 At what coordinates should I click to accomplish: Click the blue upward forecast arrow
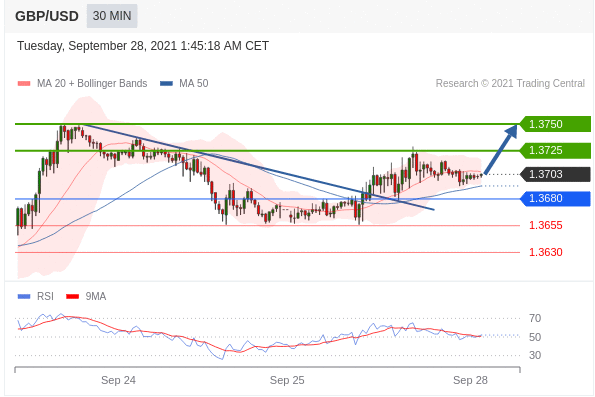click(x=501, y=150)
